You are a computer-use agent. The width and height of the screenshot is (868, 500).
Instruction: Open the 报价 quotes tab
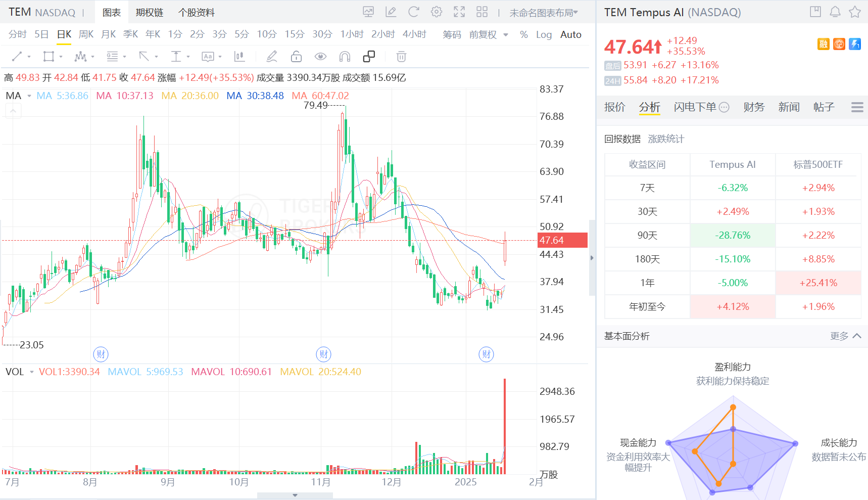coord(614,107)
